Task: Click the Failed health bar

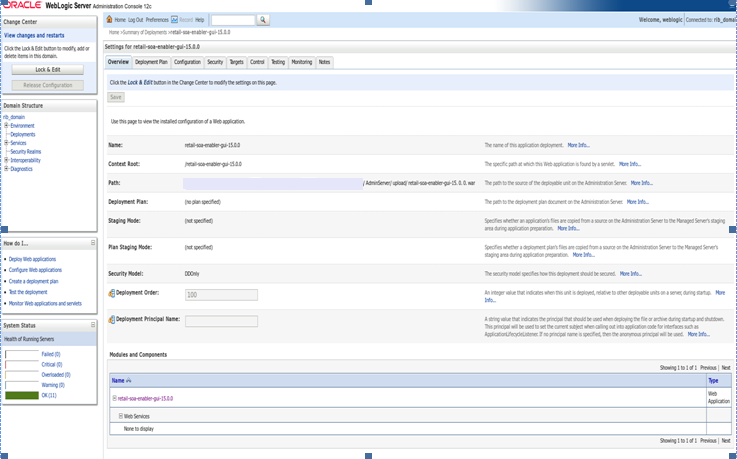Action: [x=22, y=354]
